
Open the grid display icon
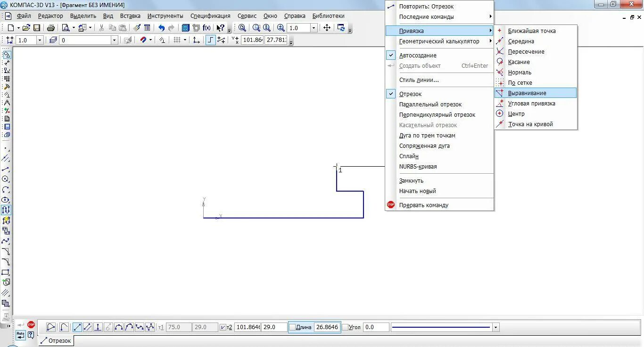pyautogui.click(x=177, y=40)
